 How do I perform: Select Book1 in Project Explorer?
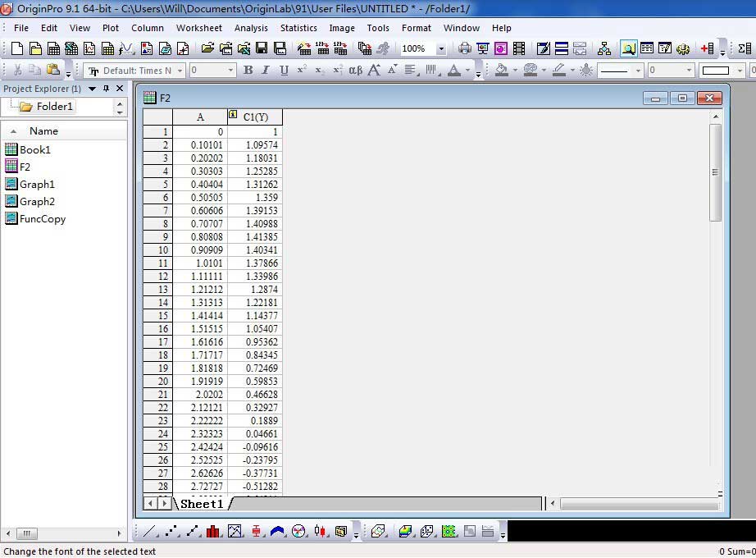click(28, 149)
